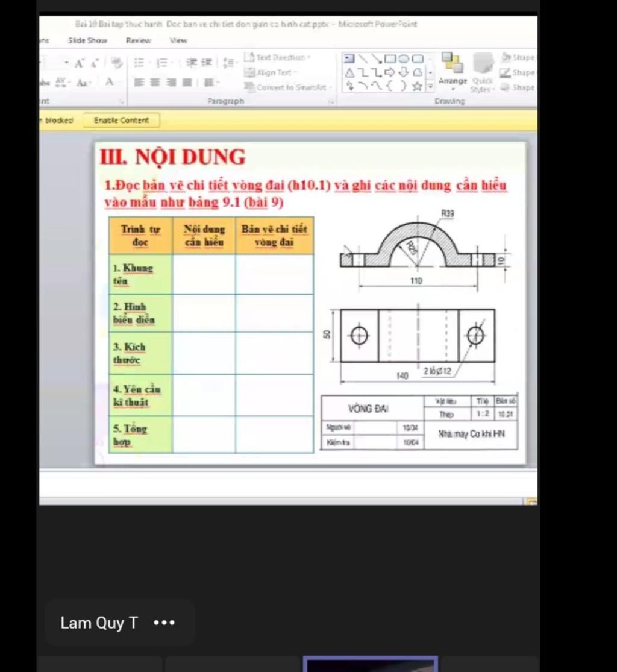
Task: Click Clear All Formatting icon
Action: (116, 63)
